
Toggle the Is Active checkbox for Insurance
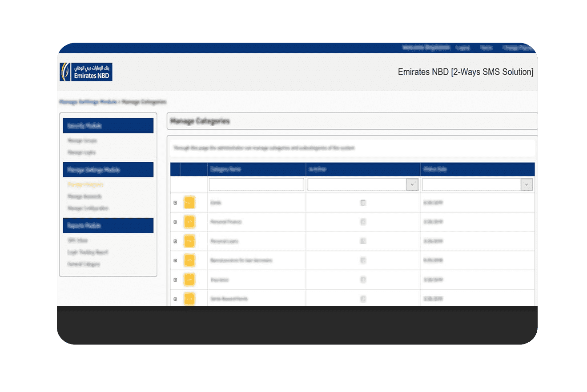[363, 280]
